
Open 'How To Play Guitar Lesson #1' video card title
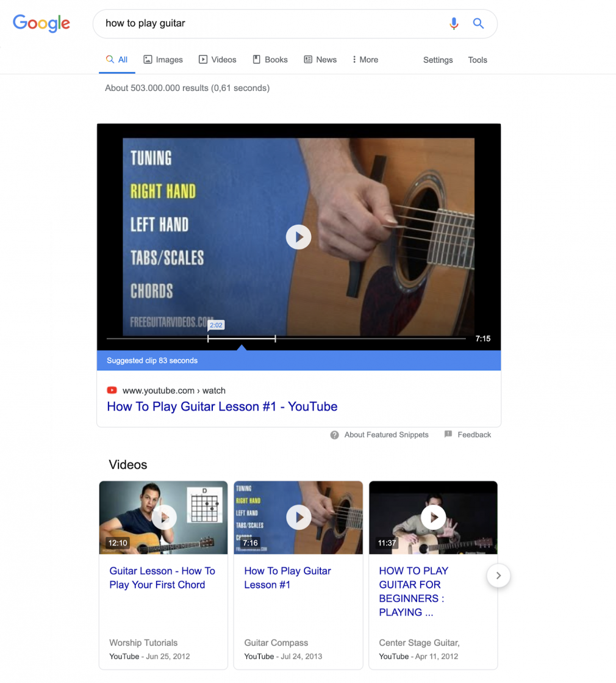(x=287, y=577)
